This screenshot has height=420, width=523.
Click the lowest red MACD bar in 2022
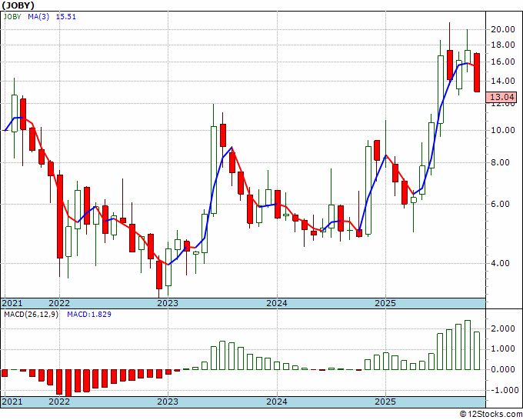pos(68,382)
